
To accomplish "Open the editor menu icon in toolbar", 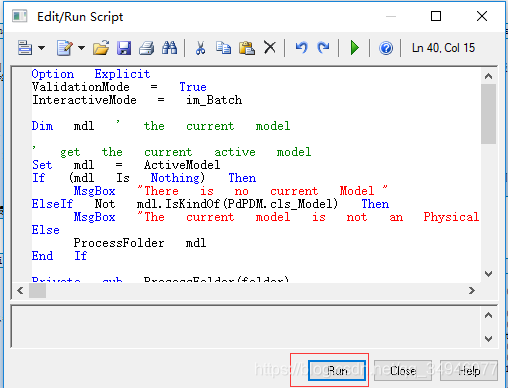I will 25,48.
